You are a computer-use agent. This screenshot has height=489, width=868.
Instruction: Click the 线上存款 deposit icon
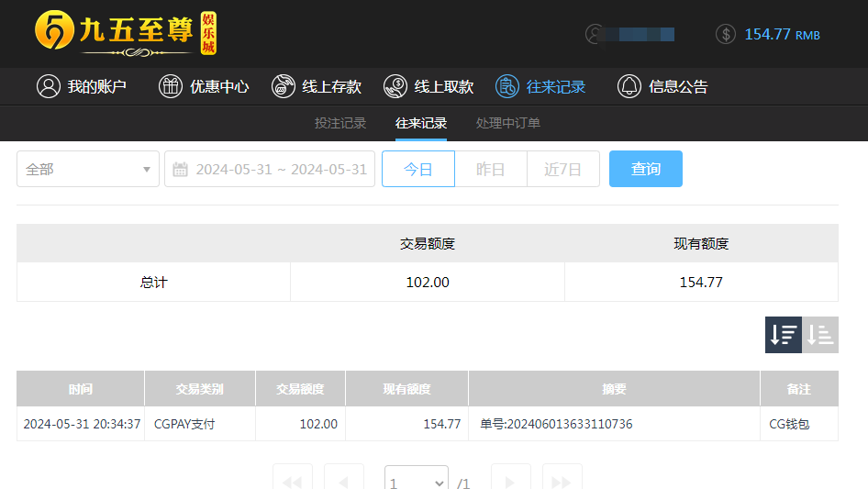[283, 86]
